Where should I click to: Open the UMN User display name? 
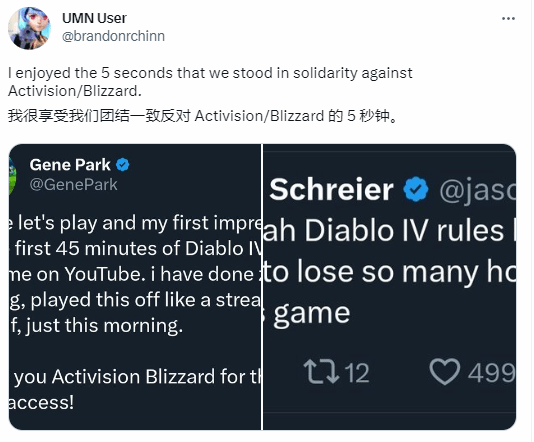pyautogui.click(x=94, y=18)
